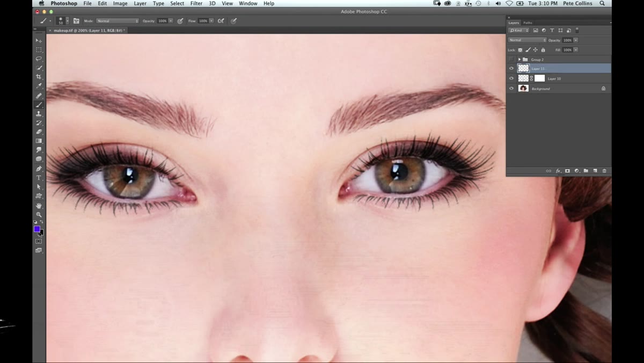644x363 pixels.
Task: Filter layers by text type
Action: coord(552,31)
